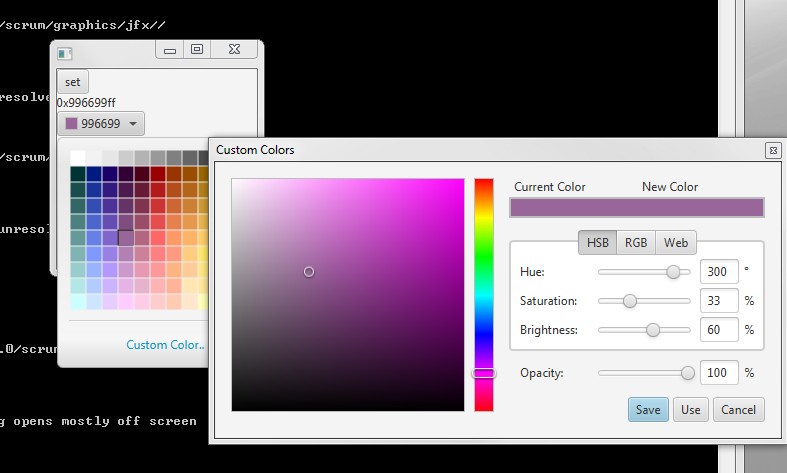The height and width of the screenshot is (473, 787).
Task: Minimize the small color picker window
Action: point(170,50)
